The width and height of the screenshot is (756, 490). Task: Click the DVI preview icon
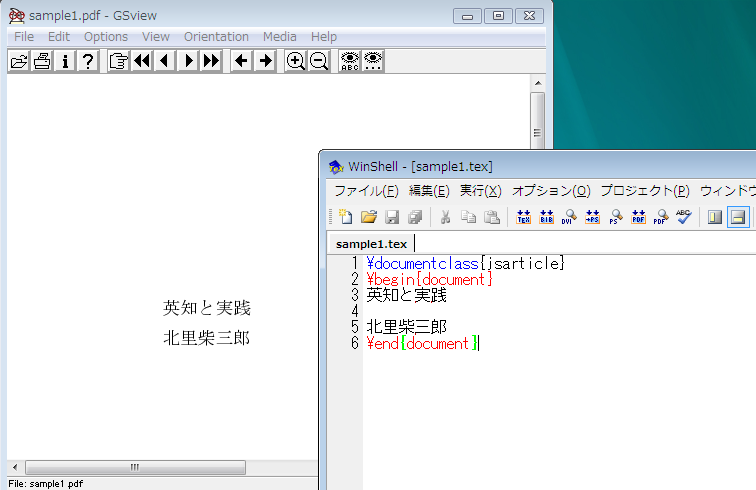click(569, 217)
